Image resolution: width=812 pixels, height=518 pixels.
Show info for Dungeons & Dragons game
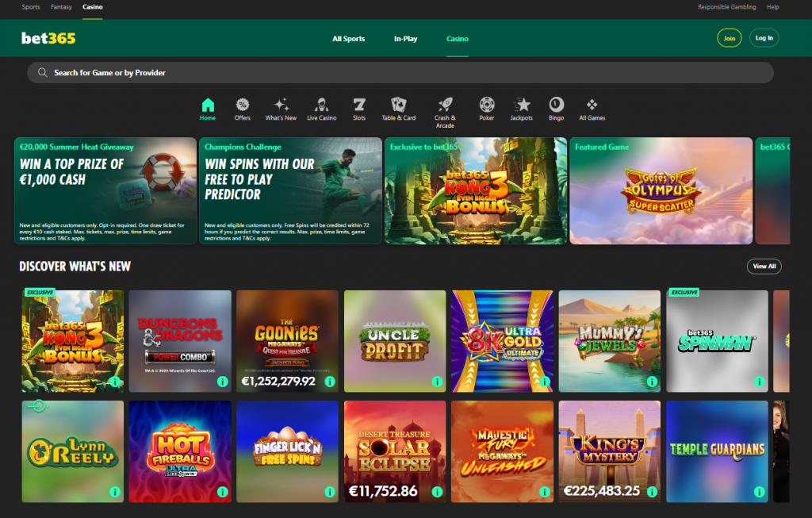223,382
